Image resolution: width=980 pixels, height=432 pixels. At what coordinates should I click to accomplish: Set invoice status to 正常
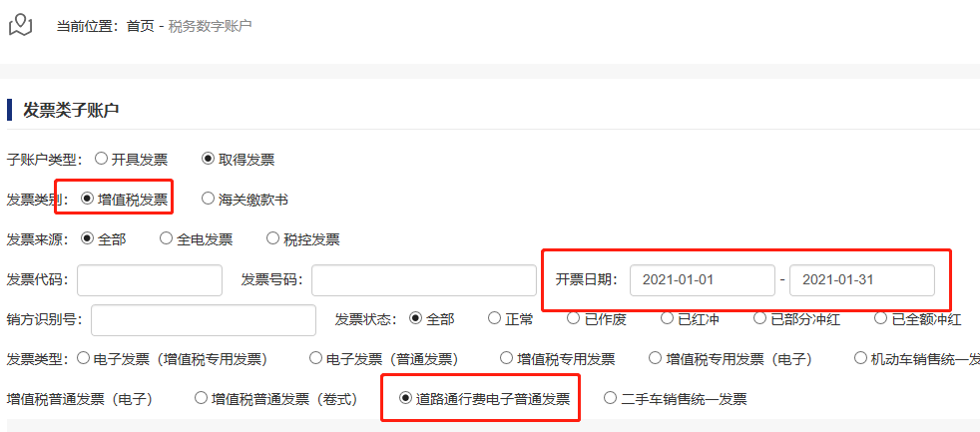[x=494, y=319]
